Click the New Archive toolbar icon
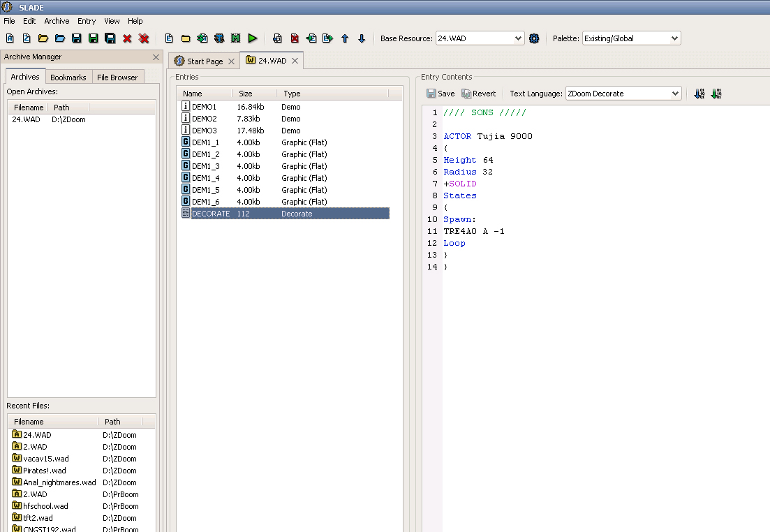770x532 pixels. pos(10,38)
